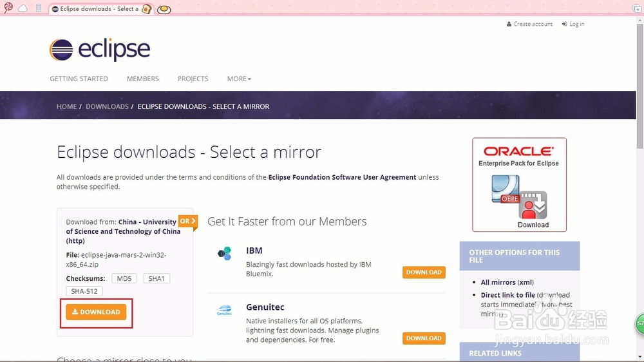Open the Members menu item

point(142,79)
